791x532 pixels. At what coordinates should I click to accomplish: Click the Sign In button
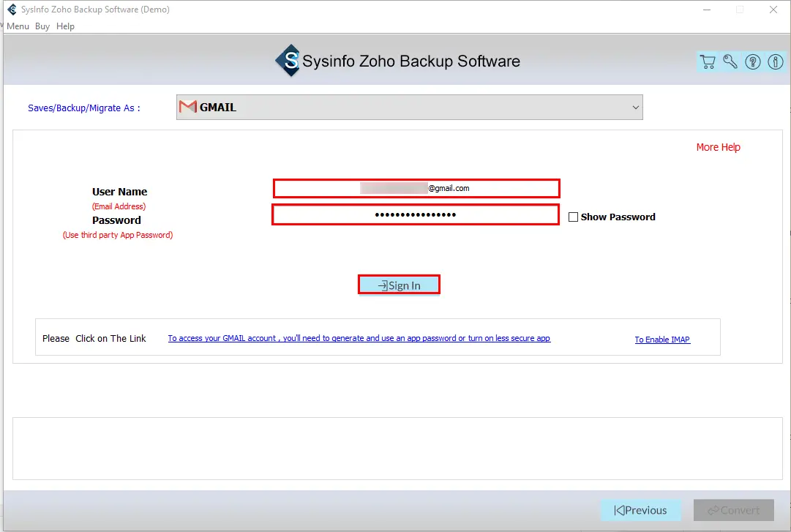[x=399, y=285]
